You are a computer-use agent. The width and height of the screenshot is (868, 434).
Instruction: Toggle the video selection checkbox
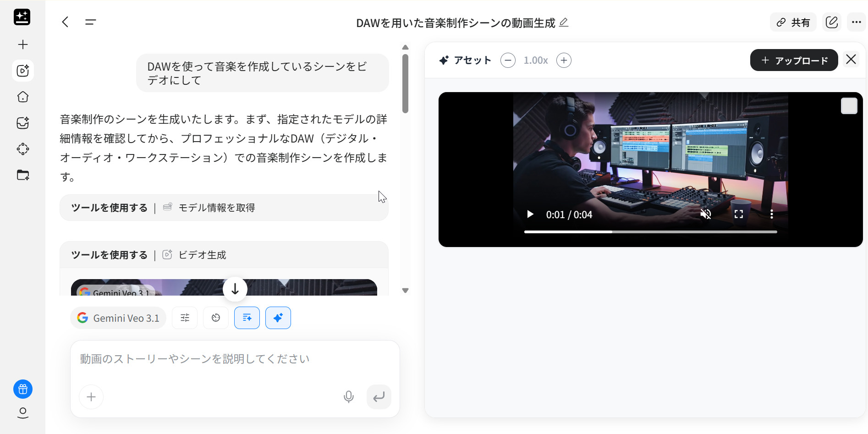pos(849,106)
